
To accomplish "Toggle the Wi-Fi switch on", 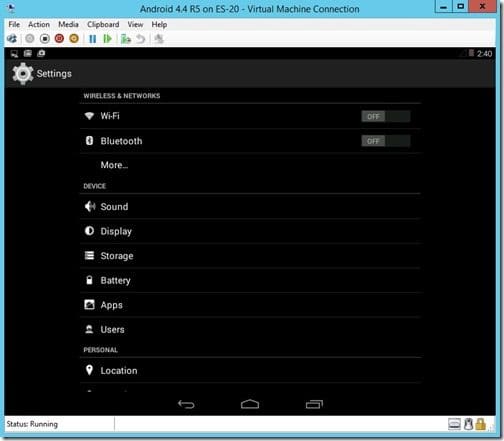I will click(386, 116).
